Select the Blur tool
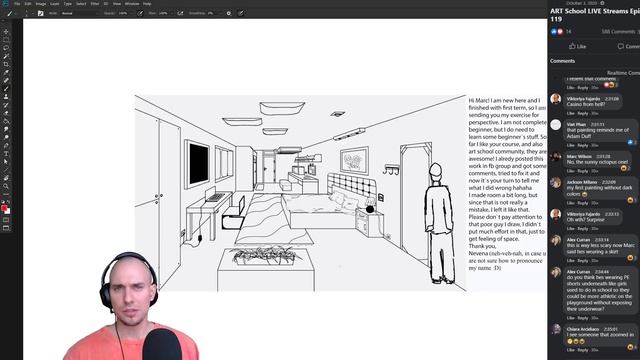 pos(6,129)
